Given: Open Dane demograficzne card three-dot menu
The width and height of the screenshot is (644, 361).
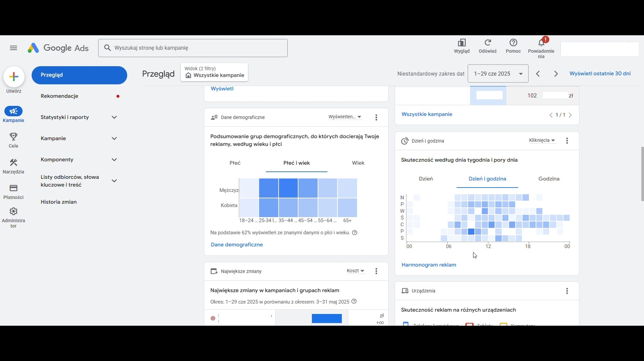Looking at the screenshot, I should [376, 117].
